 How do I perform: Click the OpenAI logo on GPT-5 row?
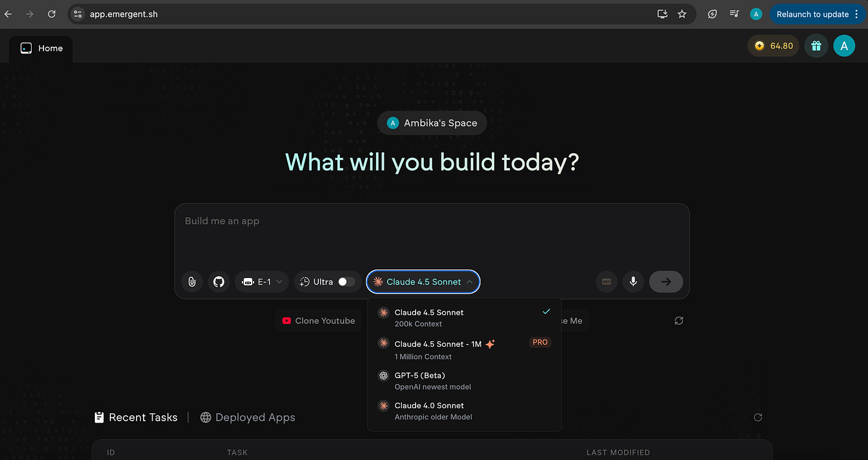[384, 376]
